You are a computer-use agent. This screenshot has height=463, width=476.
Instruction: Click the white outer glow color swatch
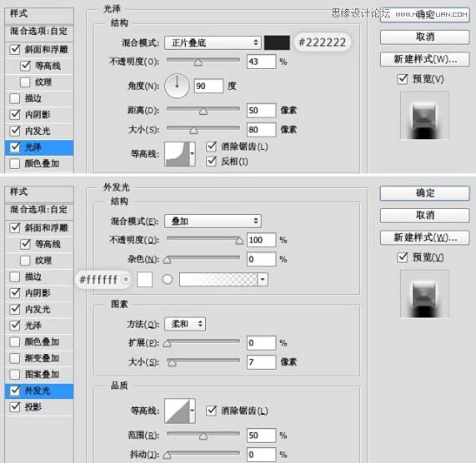click(x=144, y=279)
